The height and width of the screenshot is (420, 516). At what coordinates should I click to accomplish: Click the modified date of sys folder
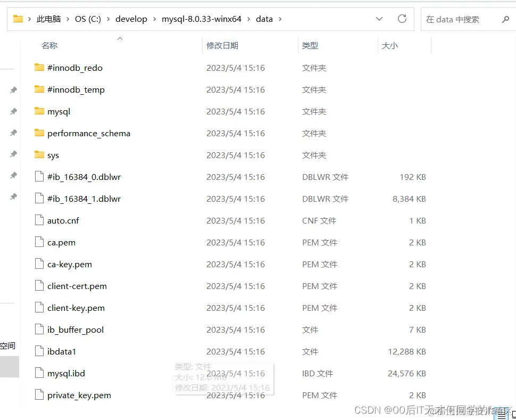pos(236,155)
